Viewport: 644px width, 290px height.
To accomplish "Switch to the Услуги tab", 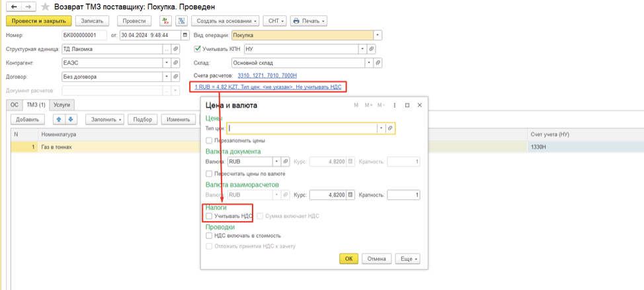I will [61, 105].
